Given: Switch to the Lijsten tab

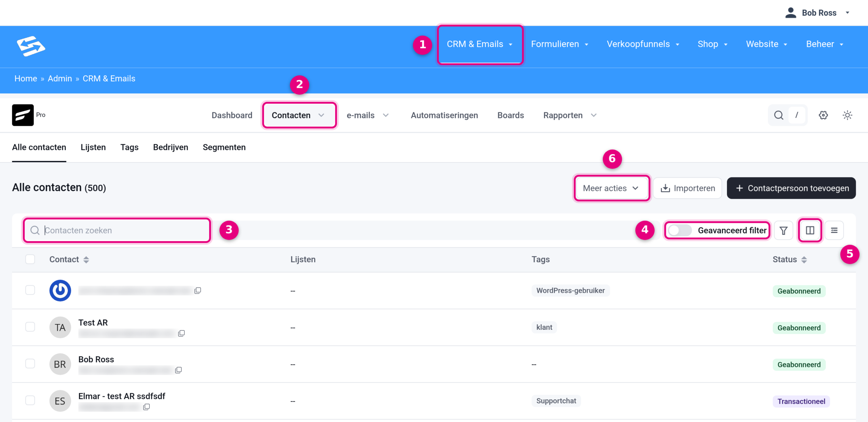Looking at the screenshot, I should coord(93,147).
